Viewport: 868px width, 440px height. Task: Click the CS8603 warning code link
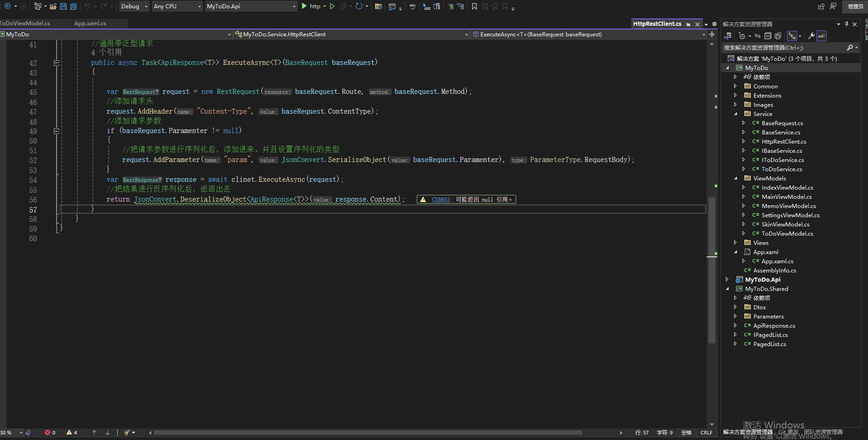442,200
